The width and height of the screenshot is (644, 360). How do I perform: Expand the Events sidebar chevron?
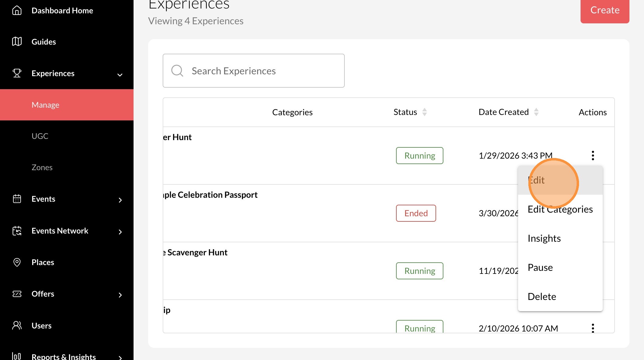120,200
